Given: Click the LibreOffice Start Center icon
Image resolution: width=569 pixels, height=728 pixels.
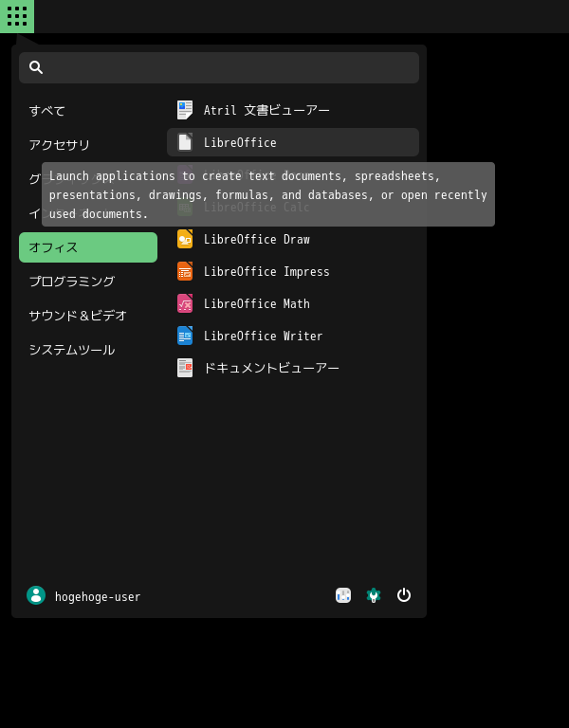Looking at the screenshot, I should [185, 142].
